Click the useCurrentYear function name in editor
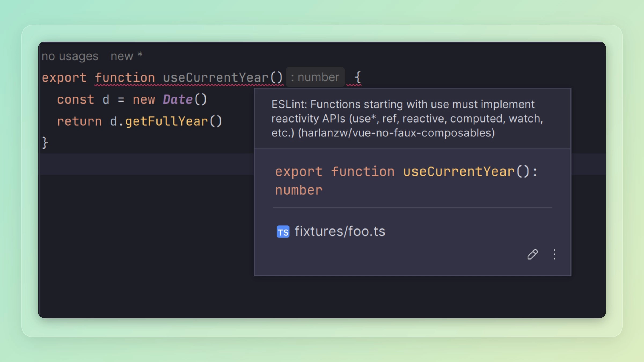The width and height of the screenshot is (644, 362). [x=216, y=78]
